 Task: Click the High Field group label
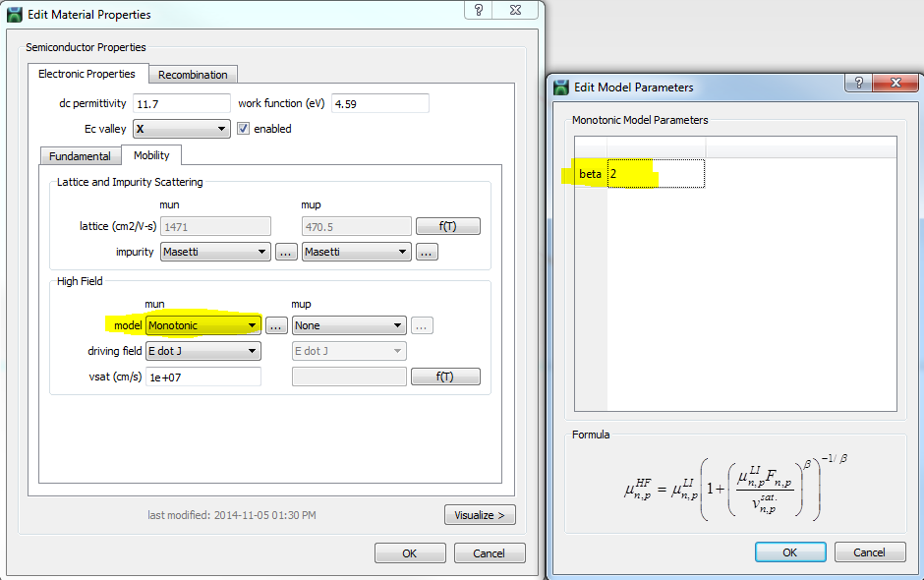tap(80, 281)
